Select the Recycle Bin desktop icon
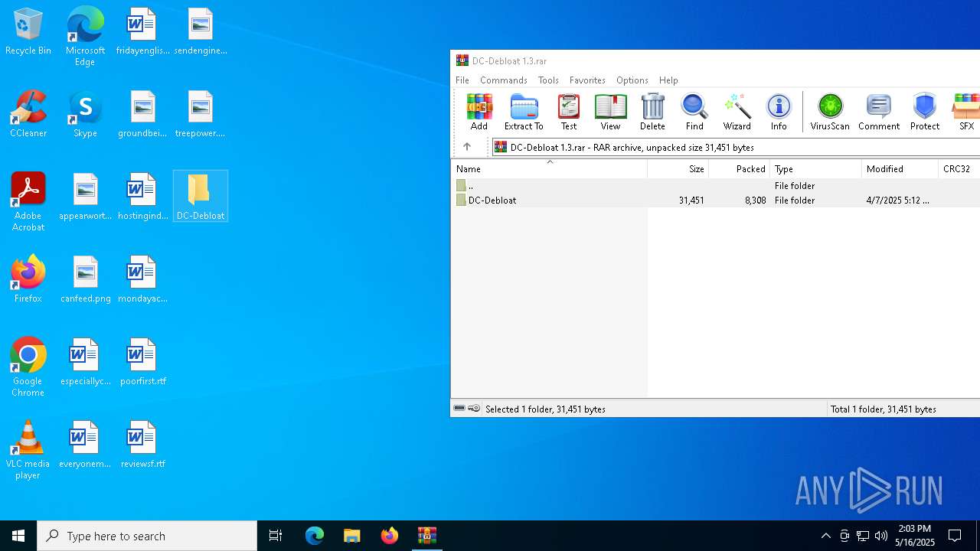 click(x=28, y=32)
